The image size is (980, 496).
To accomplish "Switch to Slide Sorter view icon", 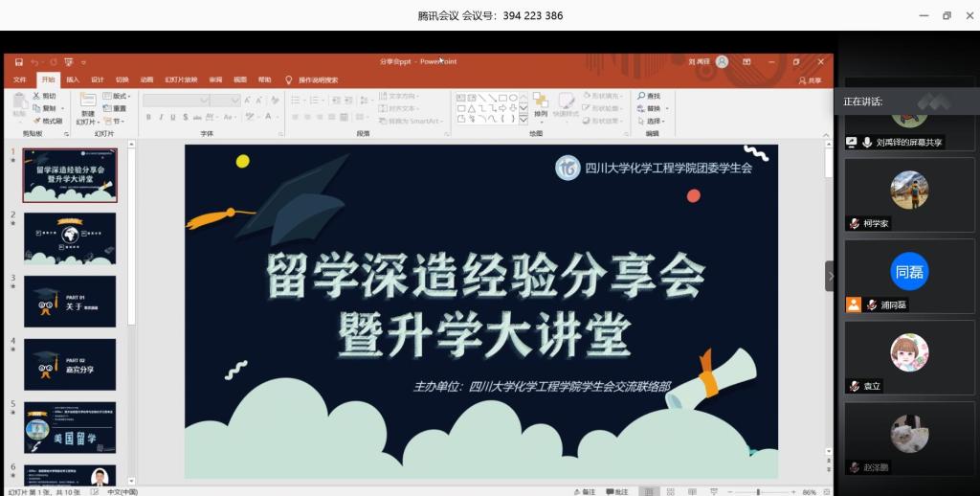I will click(669, 491).
